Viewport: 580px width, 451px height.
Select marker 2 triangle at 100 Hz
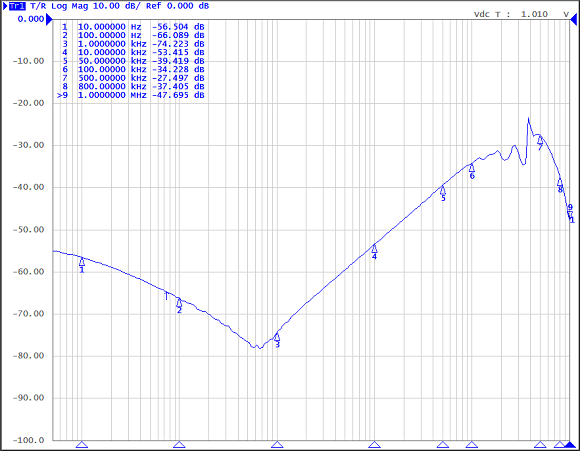(179, 302)
